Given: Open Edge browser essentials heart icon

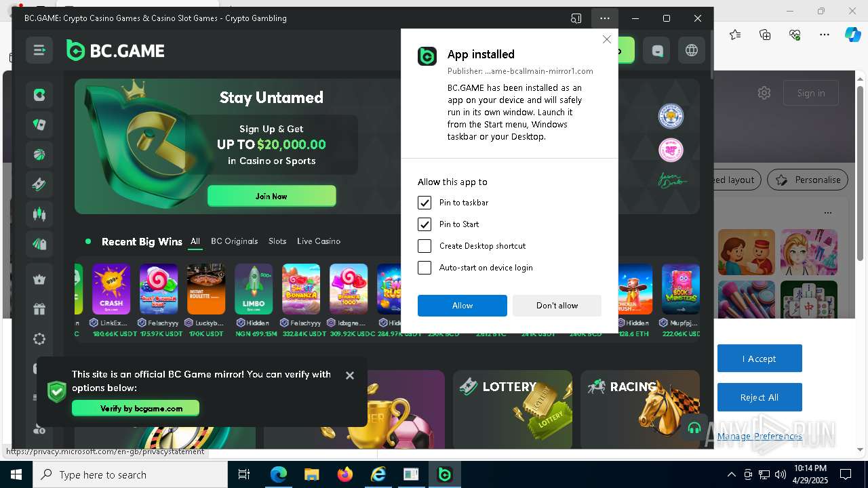Looking at the screenshot, I should (x=795, y=35).
